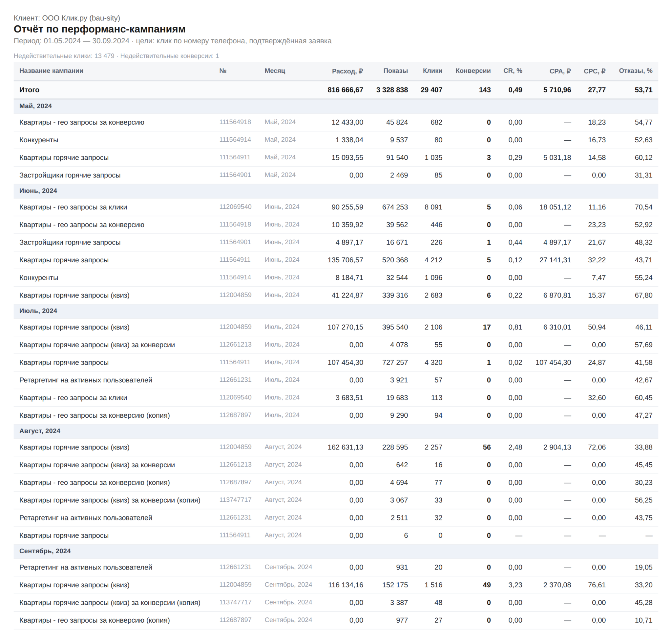Click total spend value 816 666,67
This screenshot has width=672, height=643.
(x=345, y=90)
